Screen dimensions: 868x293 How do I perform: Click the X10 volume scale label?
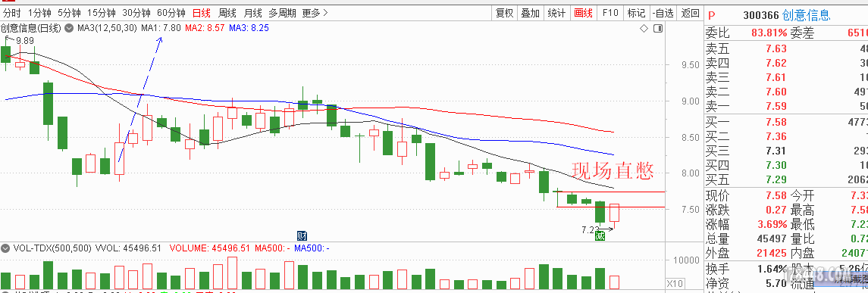(x=675, y=284)
